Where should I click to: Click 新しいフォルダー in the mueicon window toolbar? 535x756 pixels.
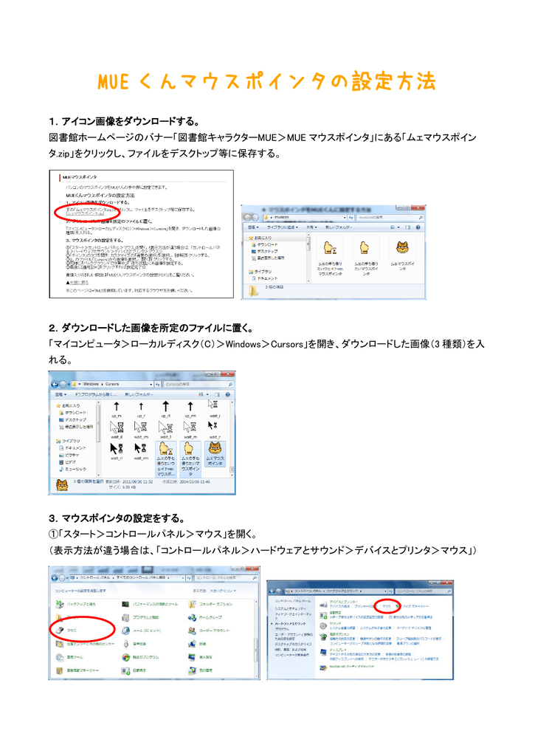pos(339,227)
